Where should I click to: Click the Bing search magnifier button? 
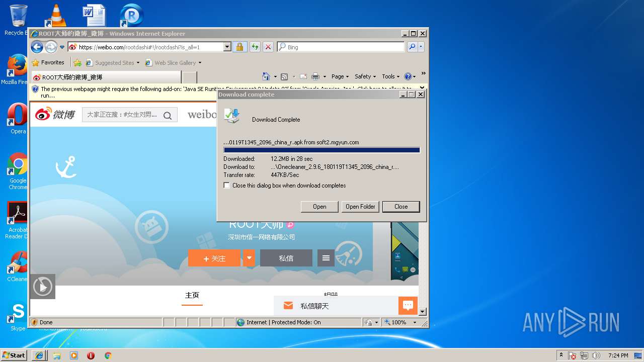pos(412,47)
